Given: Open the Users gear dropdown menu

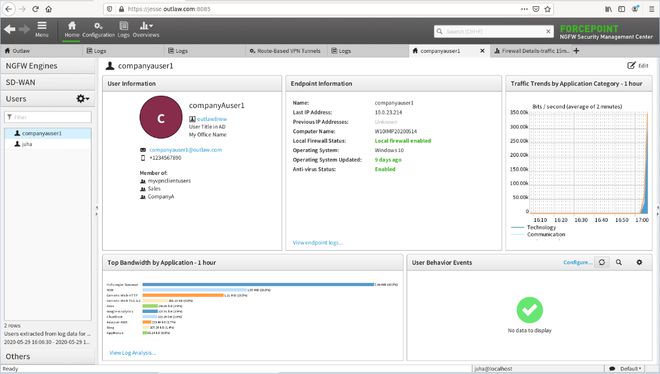Looking at the screenshot, I should pyautogui.click(x=82, y=98).
